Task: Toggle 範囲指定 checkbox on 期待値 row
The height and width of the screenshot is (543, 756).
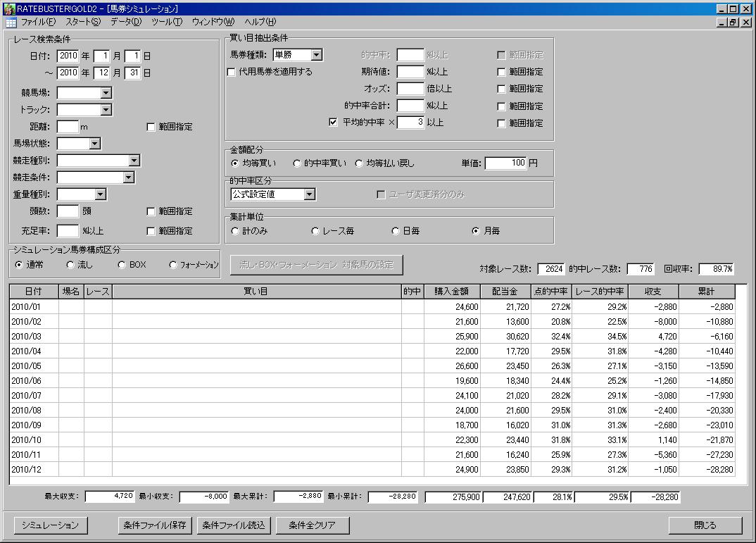Action: pos(501,72)
